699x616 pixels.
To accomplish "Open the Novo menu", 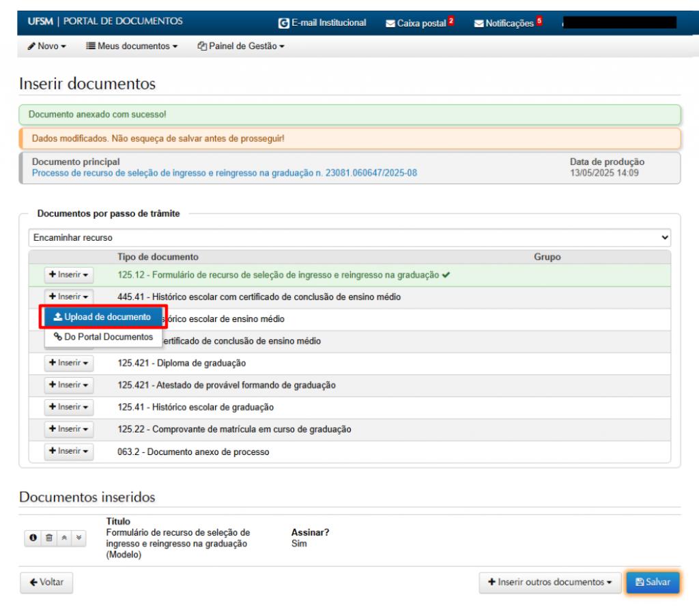I will pyautogui.click(x=47, y=46).
